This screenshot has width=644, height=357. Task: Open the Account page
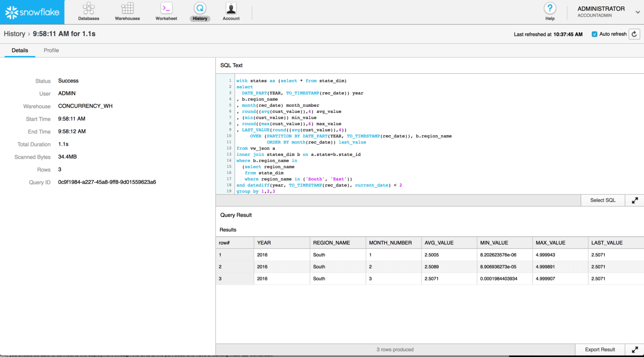[231, 12]
